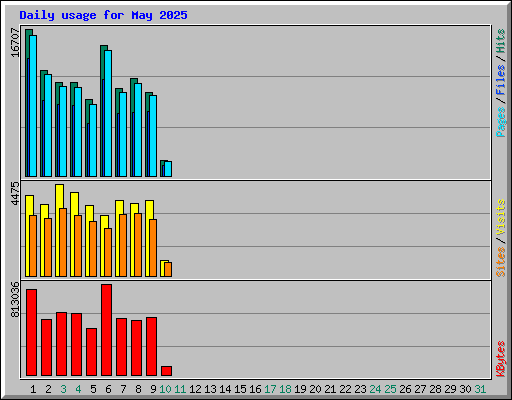Click the red KBytes bar for day 6
The image size is (512, 400).
tap(106, 330)
